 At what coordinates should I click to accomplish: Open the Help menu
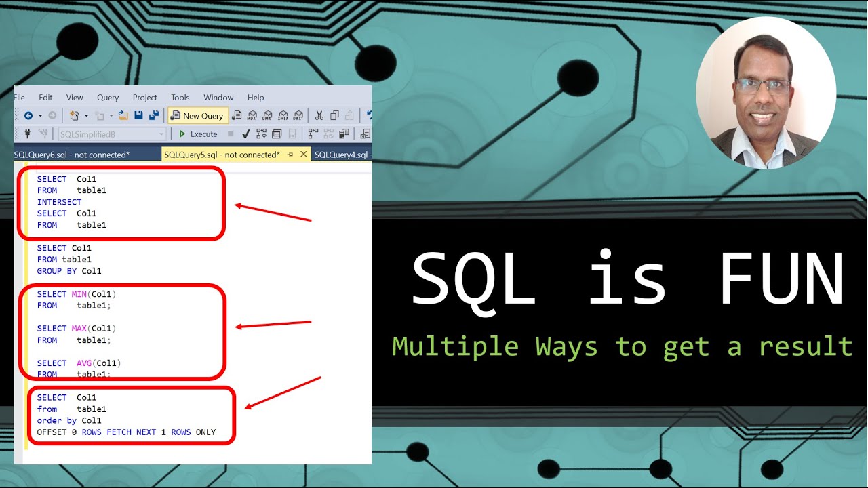click(x=256, y=98)
